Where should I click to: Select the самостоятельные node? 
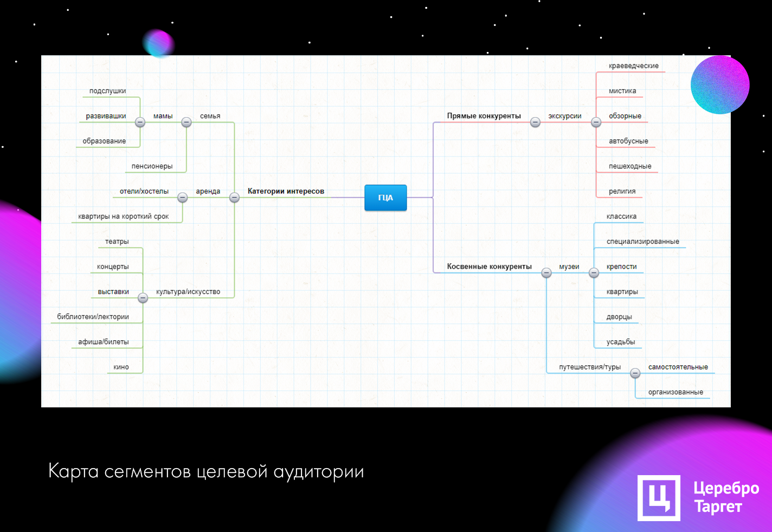[678, 367]
